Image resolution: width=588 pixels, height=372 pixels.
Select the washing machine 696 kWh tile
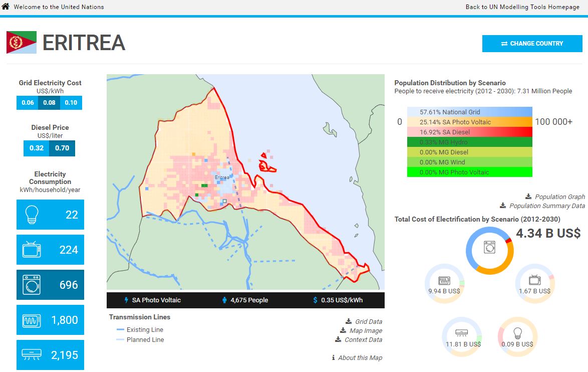pyautogui.click(x=50, y=285)
